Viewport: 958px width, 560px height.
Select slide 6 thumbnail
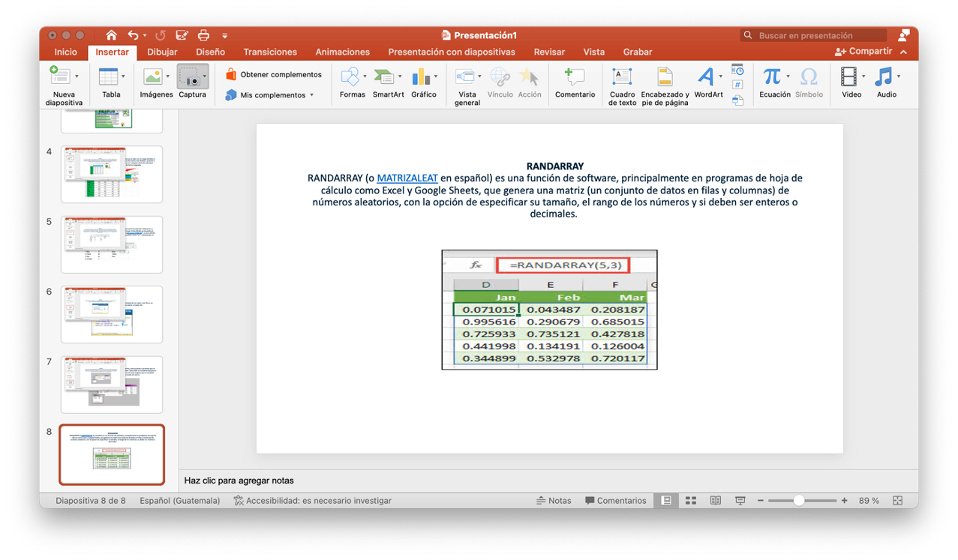[x=112, y=314]
